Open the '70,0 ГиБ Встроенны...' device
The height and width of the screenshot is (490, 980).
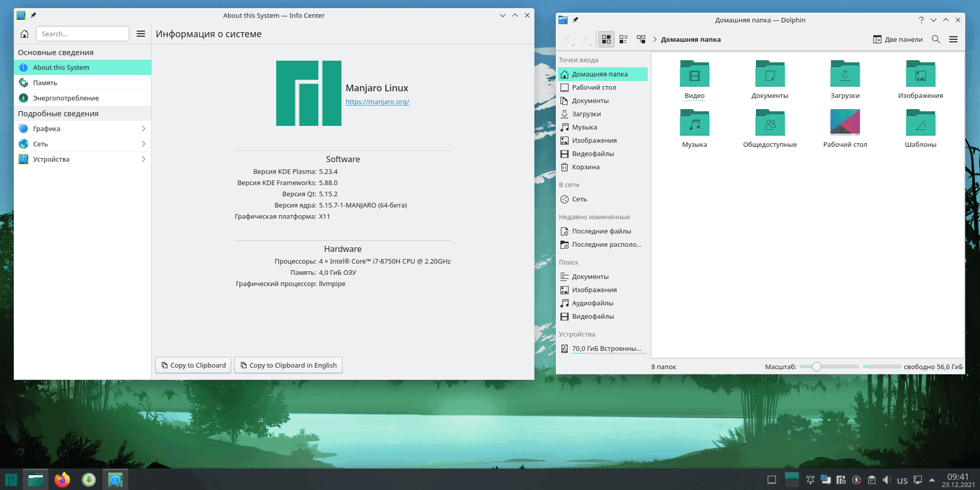pos(602,349)
